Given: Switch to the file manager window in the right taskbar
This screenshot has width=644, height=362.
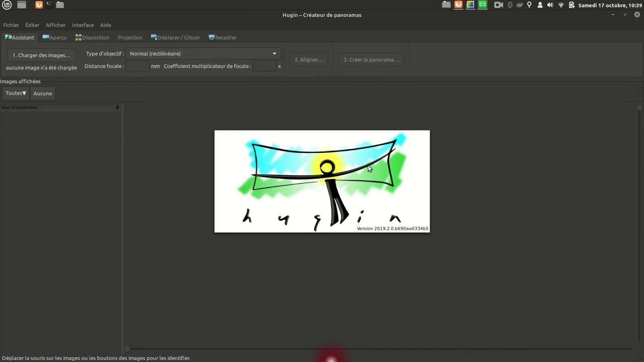Looking at the screenshot, I should [x=446, y=5].
